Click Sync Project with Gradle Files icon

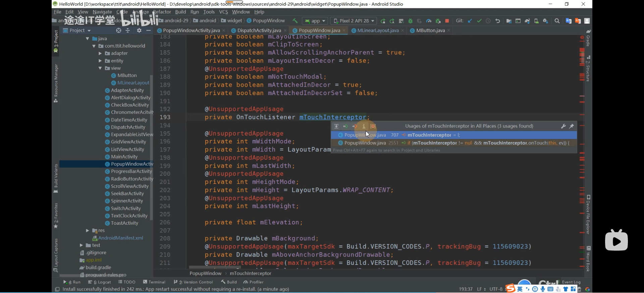527,21
